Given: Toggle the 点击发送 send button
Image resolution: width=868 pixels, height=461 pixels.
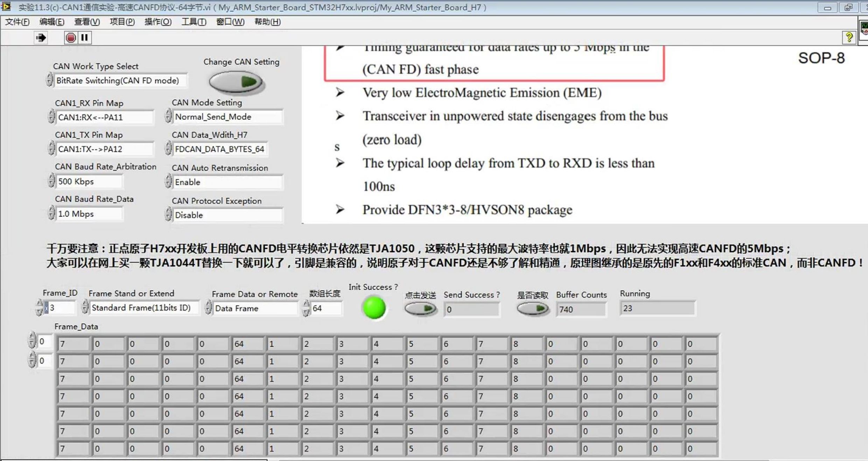Looking at the screenshot, I should (420, 309).
